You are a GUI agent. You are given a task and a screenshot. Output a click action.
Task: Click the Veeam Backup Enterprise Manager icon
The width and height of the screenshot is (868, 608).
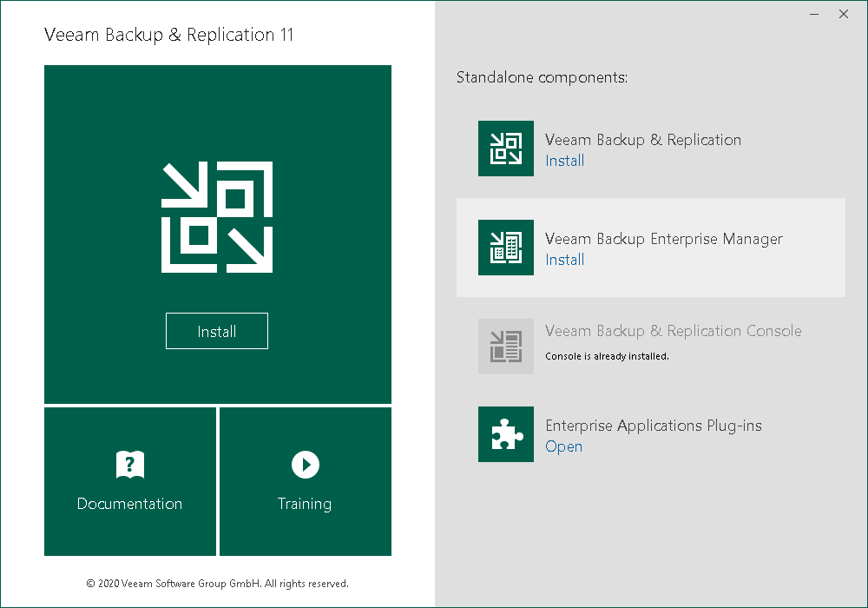[506, 248]
